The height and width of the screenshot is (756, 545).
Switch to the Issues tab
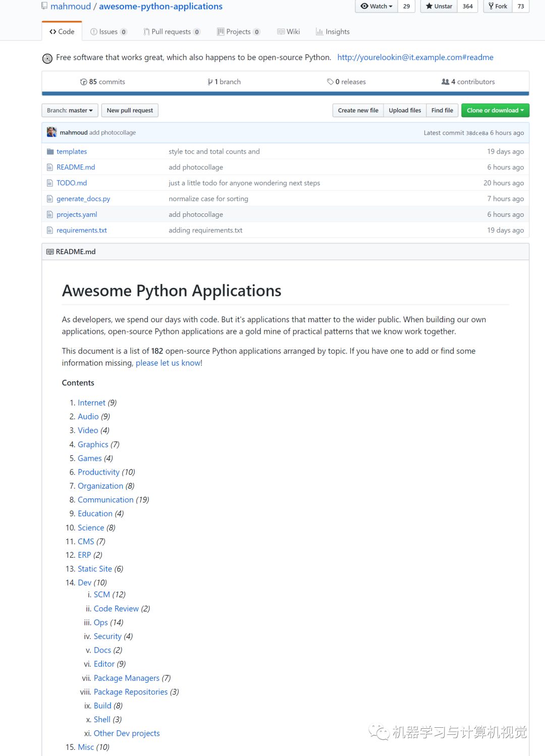[108, 31]
